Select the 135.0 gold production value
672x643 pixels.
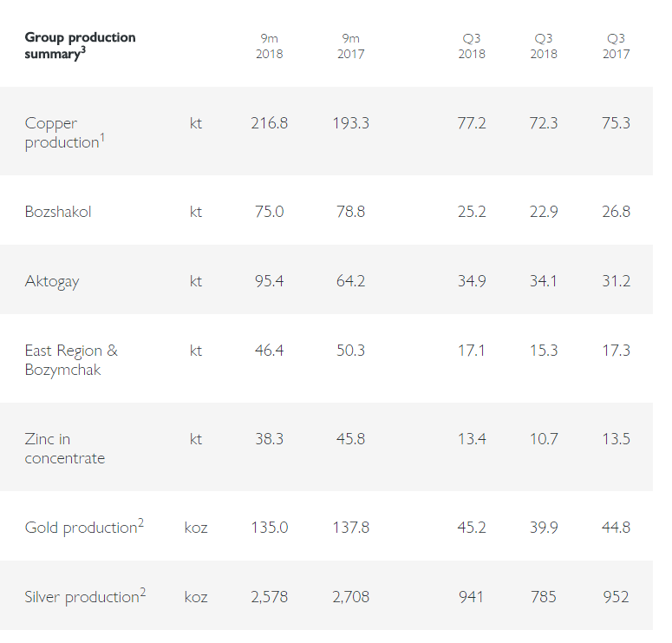pos(269,528)
